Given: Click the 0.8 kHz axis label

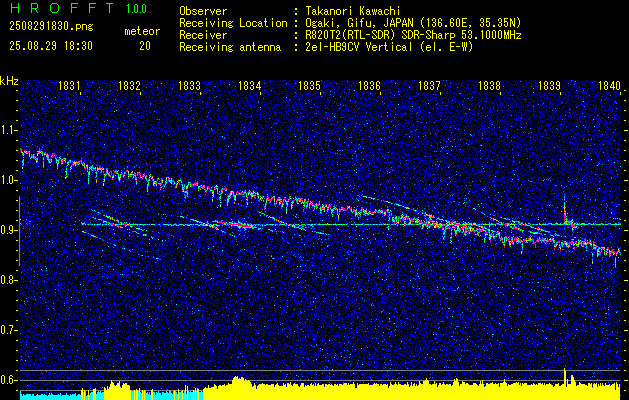Looking at the screenshot, I should 8,280.
